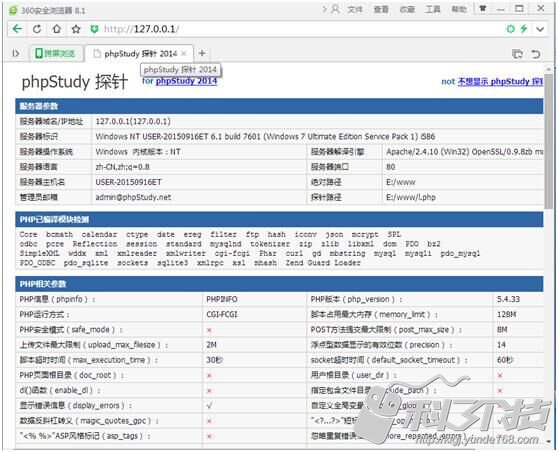Click the 127.0.0.1(127.0.0.1) server address value

click(x=133, y=121)
